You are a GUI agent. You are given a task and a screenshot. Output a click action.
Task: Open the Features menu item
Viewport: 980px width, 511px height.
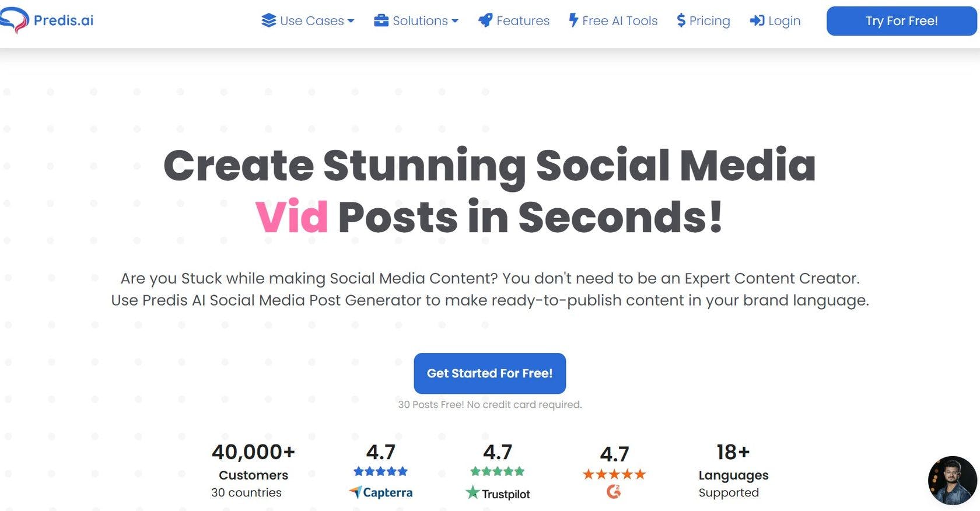click(523, 21)
